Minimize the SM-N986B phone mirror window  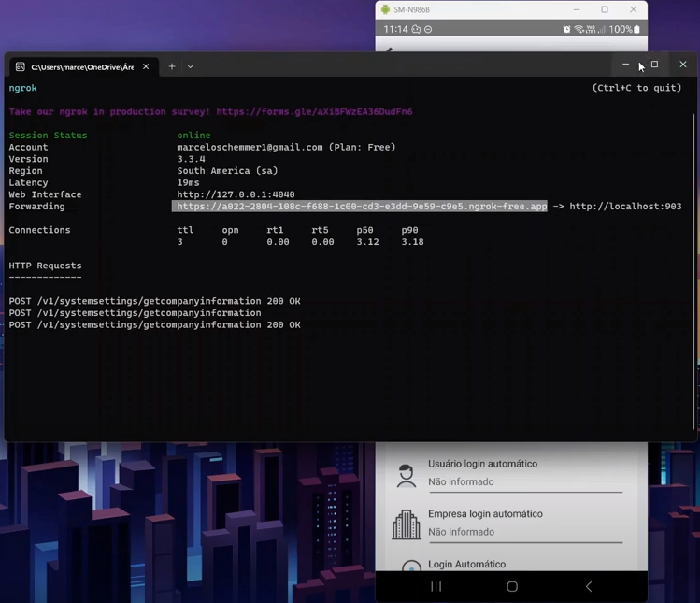(x=577, y=9)
